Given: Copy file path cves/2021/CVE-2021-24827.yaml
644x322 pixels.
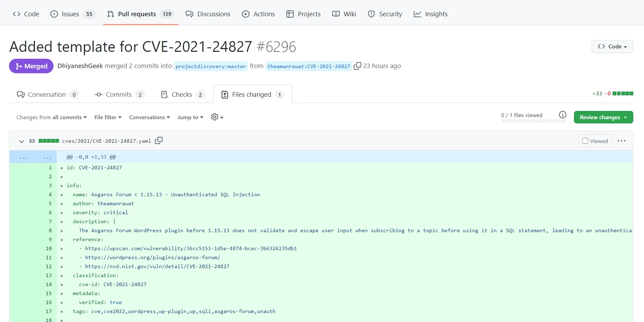Looking at the screenshot, I should click(x=159, y=141).
